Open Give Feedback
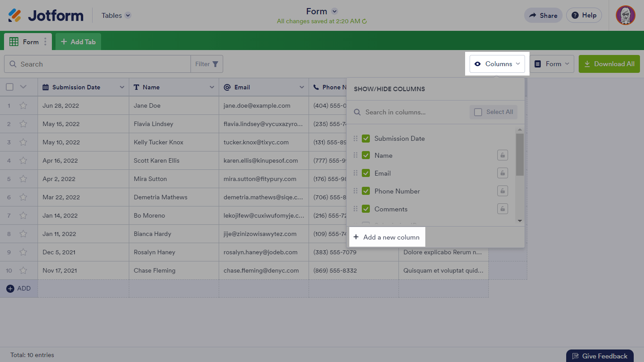This screenshot has width=644, height=362. [x=600, y=356]
